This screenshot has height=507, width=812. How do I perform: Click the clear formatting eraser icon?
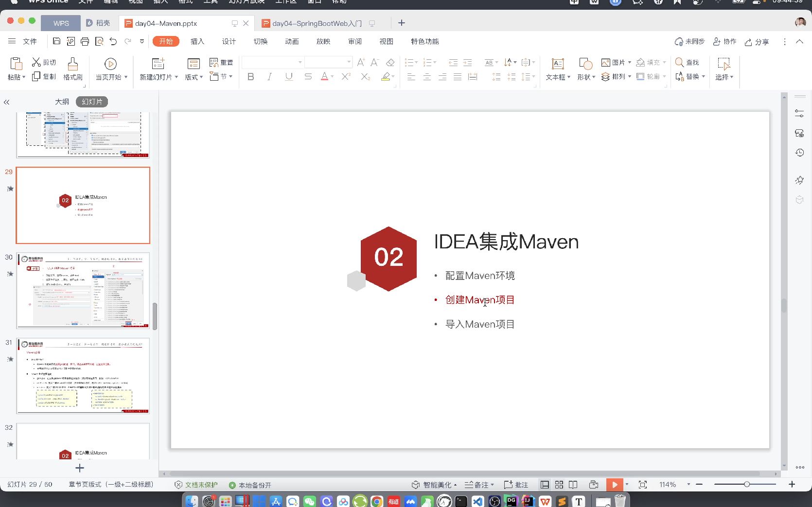(x=390, y=62)
